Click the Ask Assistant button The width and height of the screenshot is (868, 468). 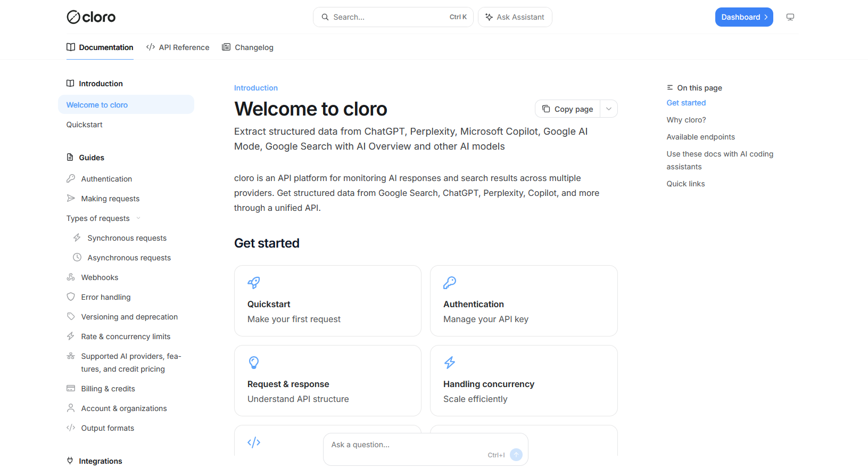click(515, 17)
